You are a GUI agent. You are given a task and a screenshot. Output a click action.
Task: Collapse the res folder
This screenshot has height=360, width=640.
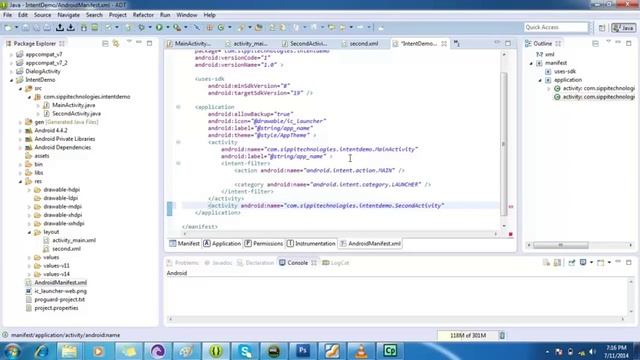(x=20, y=181)
